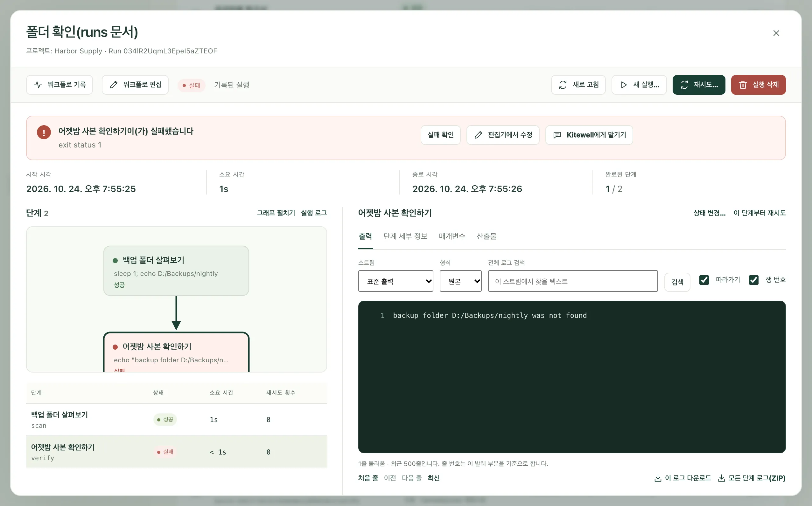Click the retry icon on 재시도 button

coord(684,85)
